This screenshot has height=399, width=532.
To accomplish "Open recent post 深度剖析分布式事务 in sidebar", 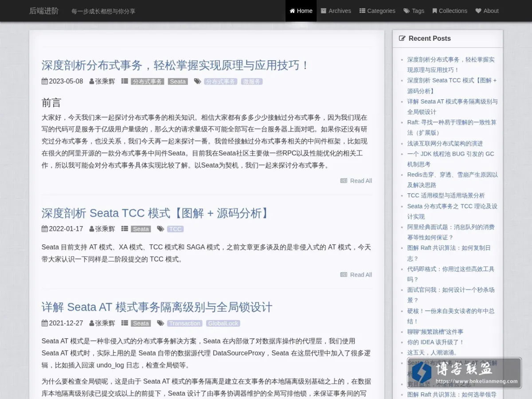I will pyautogui.click(x=451, y=65).
